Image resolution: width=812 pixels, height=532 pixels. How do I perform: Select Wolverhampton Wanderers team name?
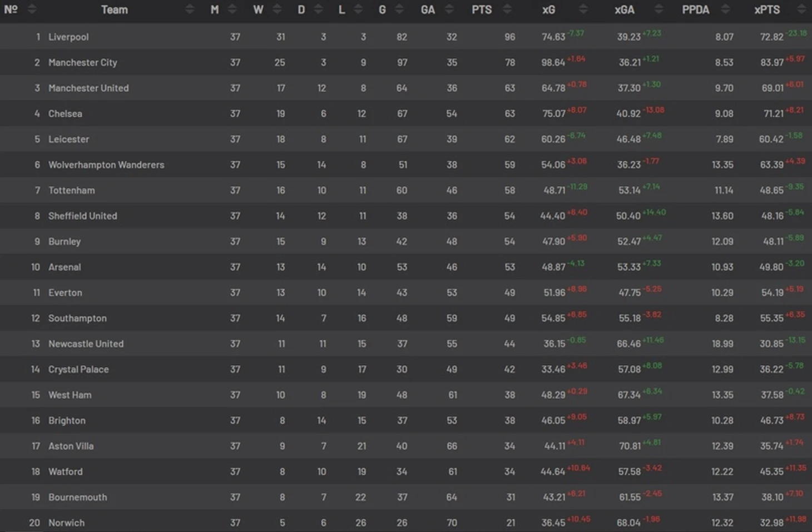pyautogui.click(x=106, y=165)
